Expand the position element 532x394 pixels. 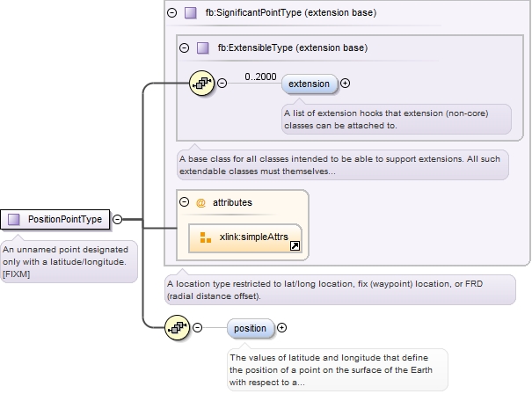coord(281,328)
